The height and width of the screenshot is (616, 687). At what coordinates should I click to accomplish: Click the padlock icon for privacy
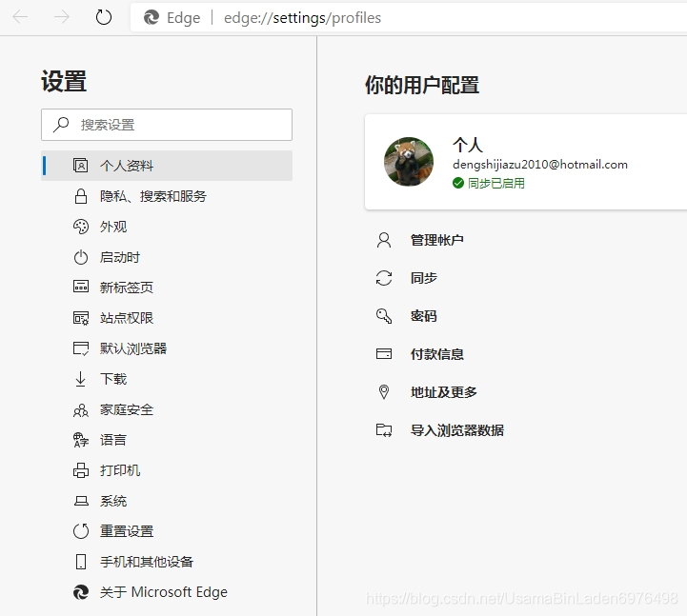81,196
